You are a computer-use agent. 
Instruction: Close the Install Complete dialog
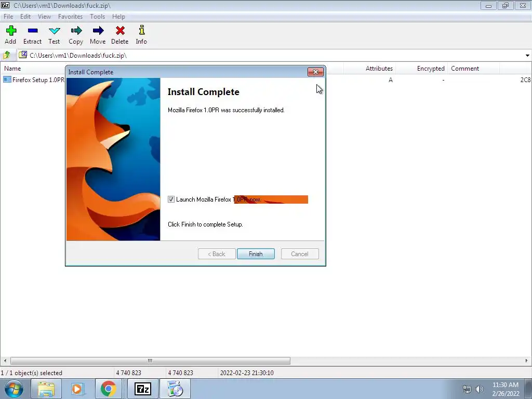pos(315,72)
